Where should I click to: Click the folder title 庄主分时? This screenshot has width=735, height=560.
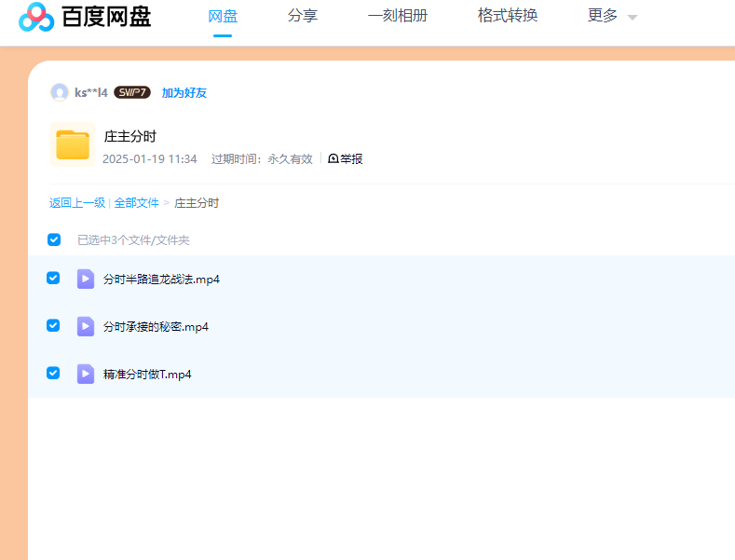point(129,136)
